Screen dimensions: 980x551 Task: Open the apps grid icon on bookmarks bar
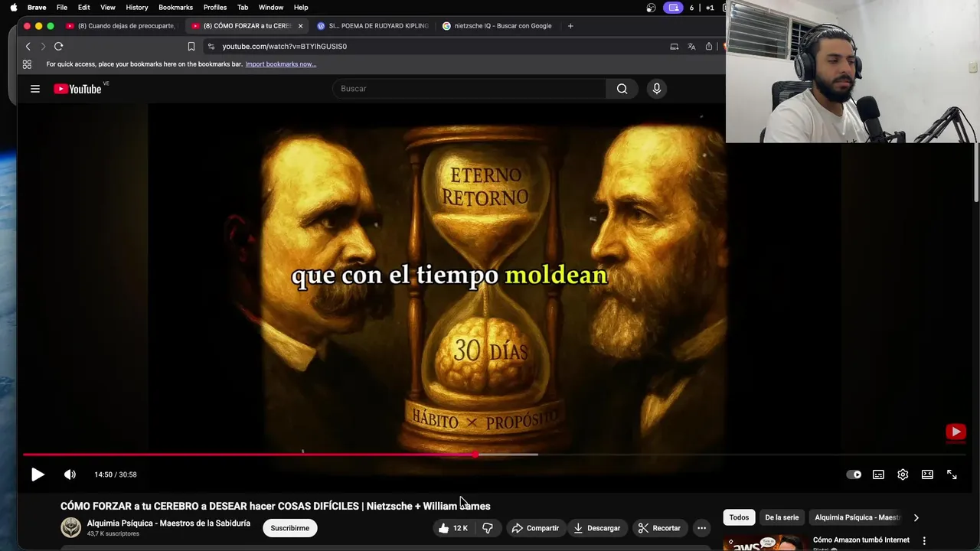tap(27, 64)
